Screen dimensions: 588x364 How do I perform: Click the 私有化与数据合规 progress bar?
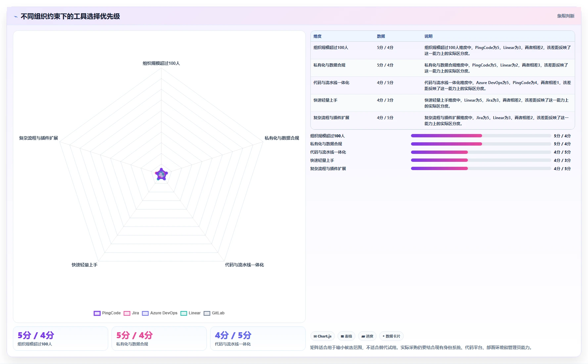(481, 144)
